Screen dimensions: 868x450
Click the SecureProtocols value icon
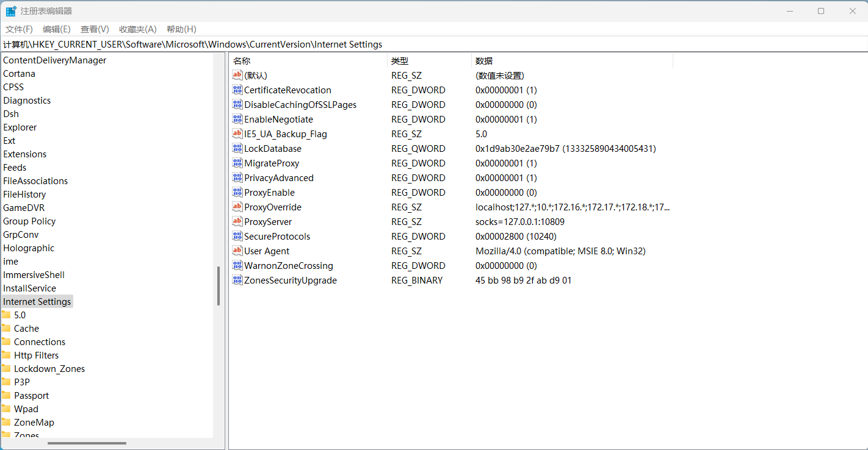tap(237, 236)
